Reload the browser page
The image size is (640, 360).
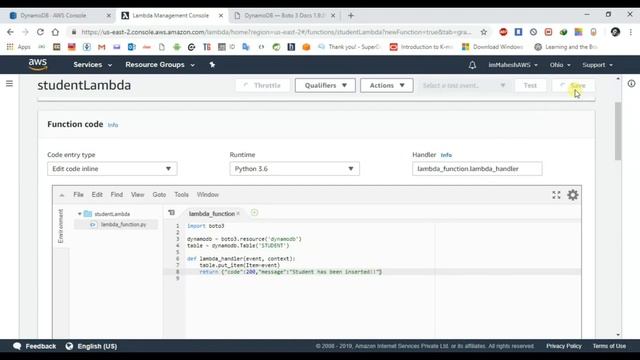[x=40, y=32]
